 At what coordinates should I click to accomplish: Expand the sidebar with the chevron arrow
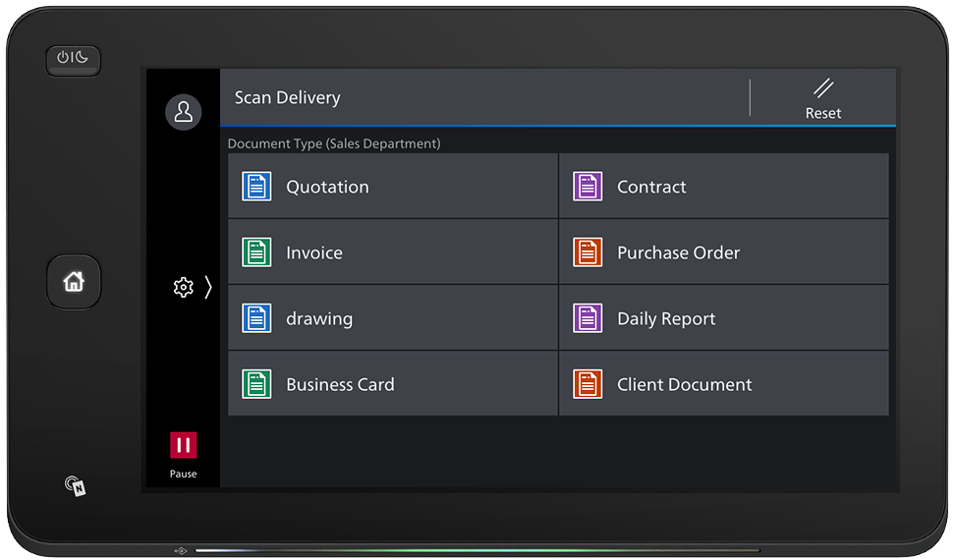[208, 287]
